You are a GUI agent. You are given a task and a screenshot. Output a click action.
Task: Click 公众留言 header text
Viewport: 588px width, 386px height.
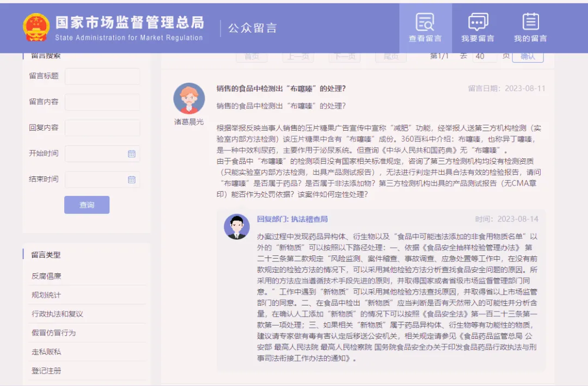pos(253,28)
